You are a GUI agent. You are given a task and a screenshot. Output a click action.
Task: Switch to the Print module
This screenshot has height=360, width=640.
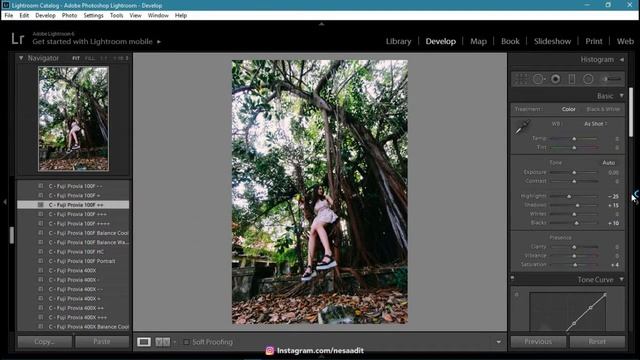[x=593, y=41]
